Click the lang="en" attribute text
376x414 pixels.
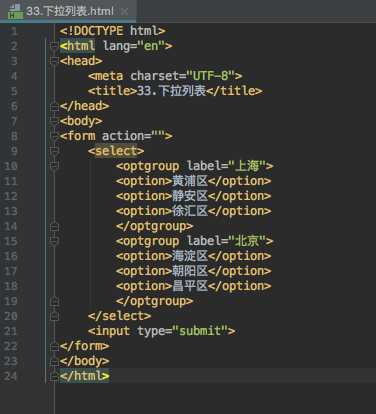point(134,46)
